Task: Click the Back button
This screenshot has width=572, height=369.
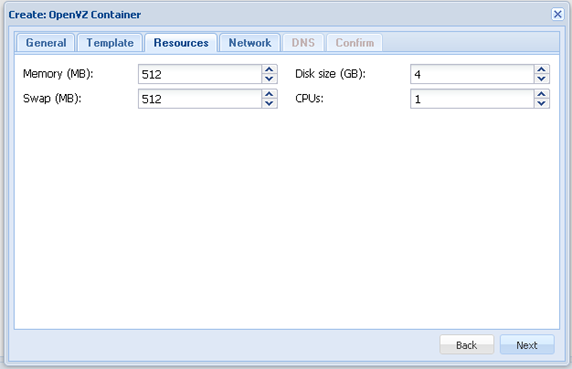Action: click(467, 345)
